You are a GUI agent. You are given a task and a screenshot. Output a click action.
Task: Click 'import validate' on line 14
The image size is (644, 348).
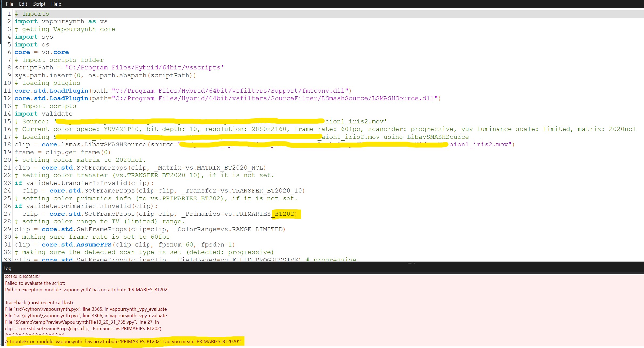tap(43, 114)
